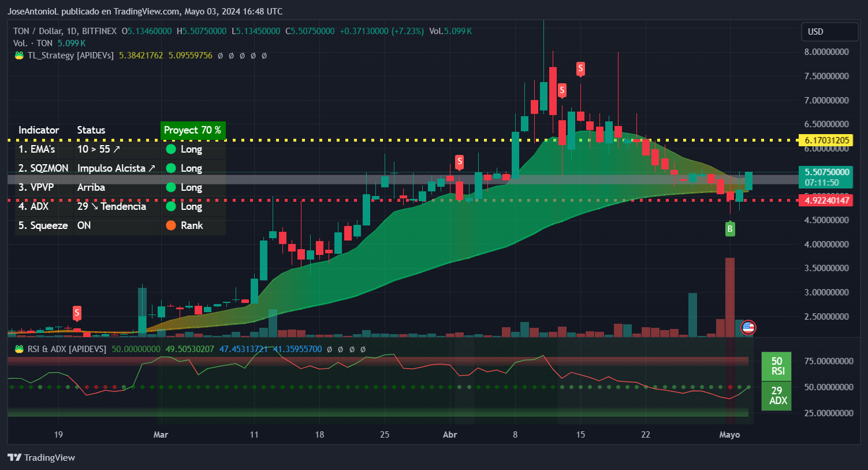This screenshot has width=868, height=470.
Task: Click the frog icon next to TL_Strategy indicator
Action: (x=18, y=55)
